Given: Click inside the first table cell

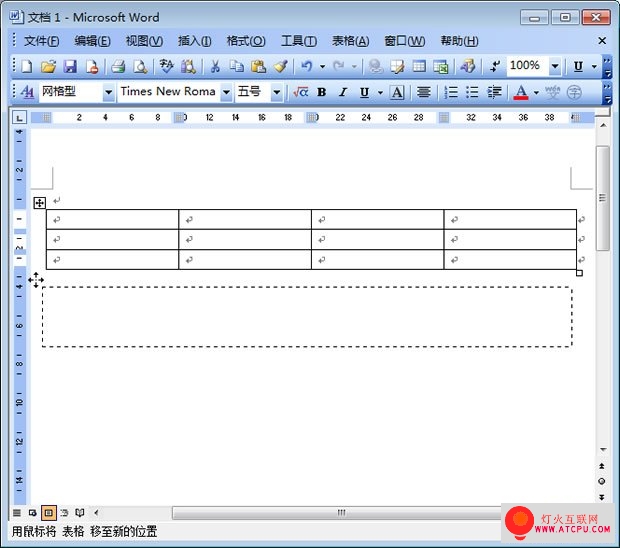Looking at the screenshot, I should coord(112,219).
